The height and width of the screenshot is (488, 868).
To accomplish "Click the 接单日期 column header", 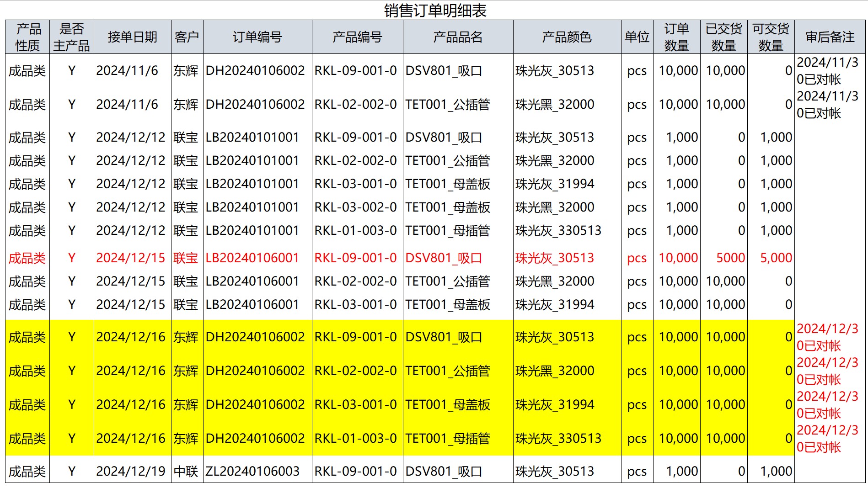I will pyautogui.click(x=132, y=37).
